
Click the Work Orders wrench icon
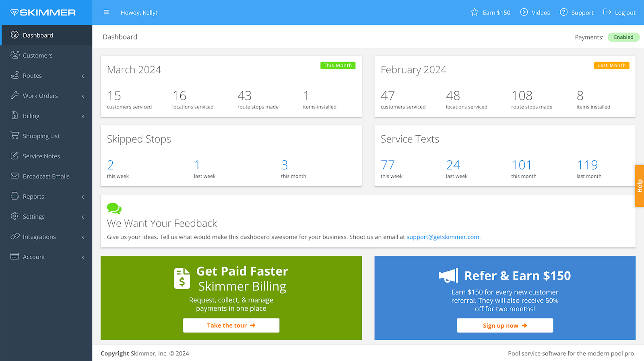[15, 95]
